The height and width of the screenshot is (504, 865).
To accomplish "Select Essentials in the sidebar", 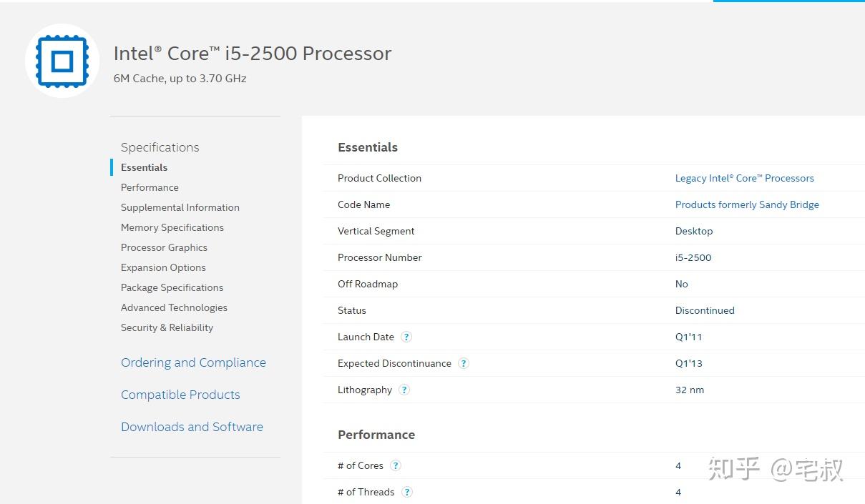I will click(144, 167).
